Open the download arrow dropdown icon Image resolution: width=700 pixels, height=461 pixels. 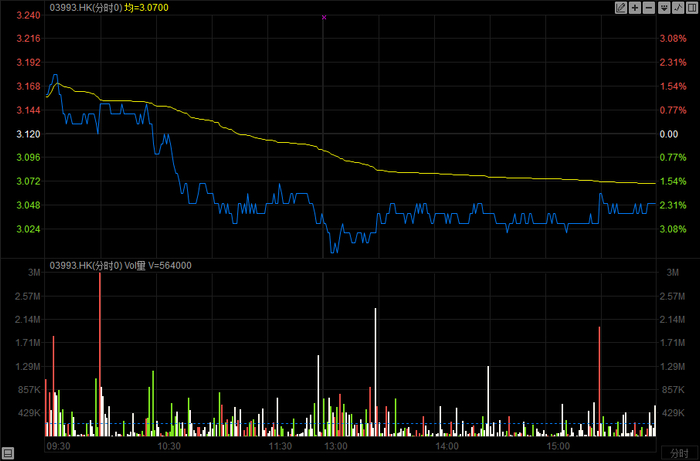click(663, 8)
